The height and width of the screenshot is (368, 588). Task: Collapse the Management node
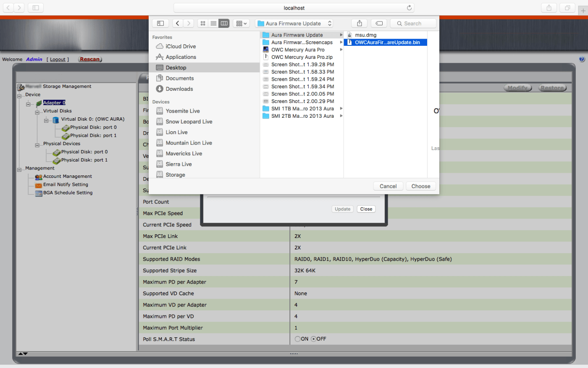(19, 170)
